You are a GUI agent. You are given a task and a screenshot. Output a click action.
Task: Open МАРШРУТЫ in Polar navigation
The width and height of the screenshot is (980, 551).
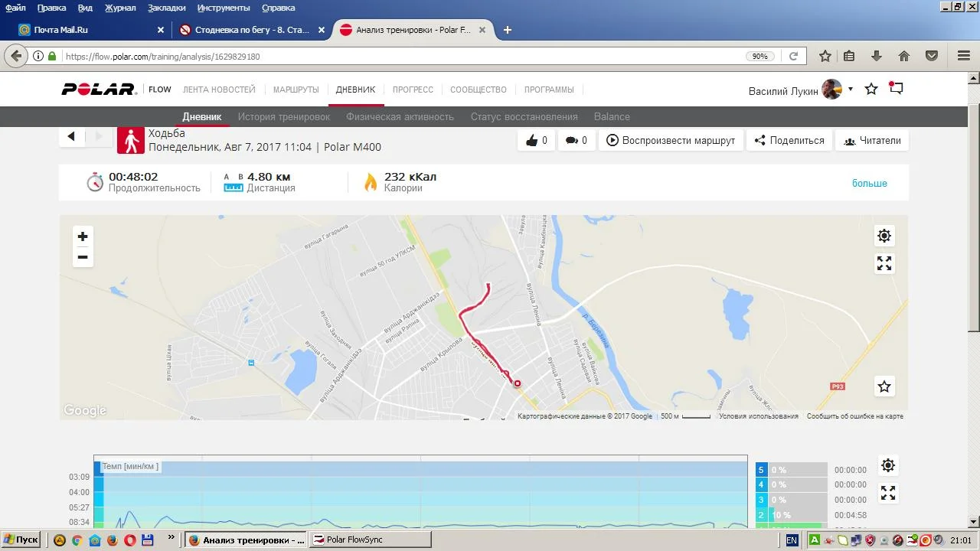tap(296, 90)
